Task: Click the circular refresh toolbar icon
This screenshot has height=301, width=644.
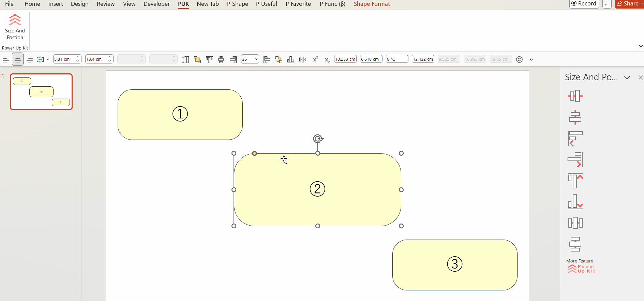Action: [x=519, y=59]
